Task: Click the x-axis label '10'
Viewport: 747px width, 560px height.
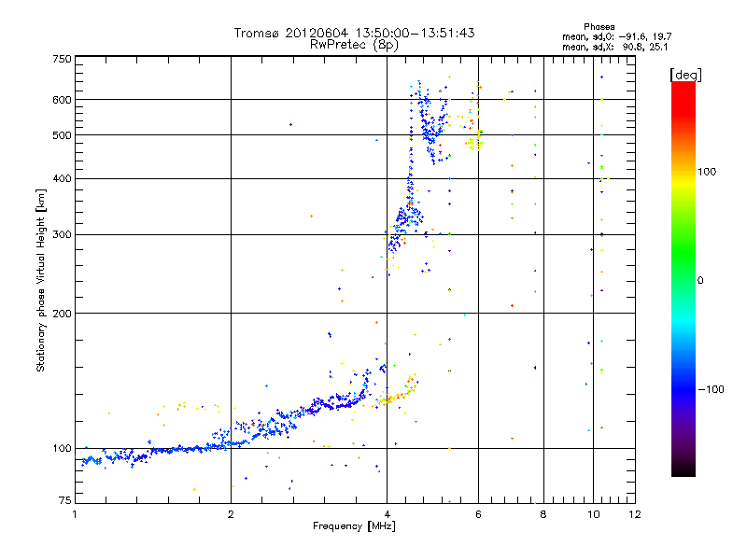Action: [594, 514]
